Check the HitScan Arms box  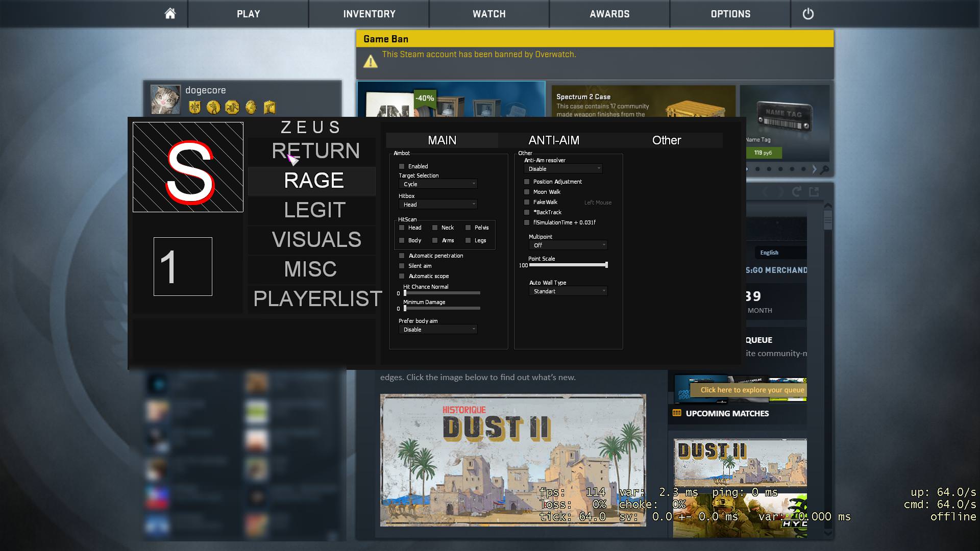point(435,240)
